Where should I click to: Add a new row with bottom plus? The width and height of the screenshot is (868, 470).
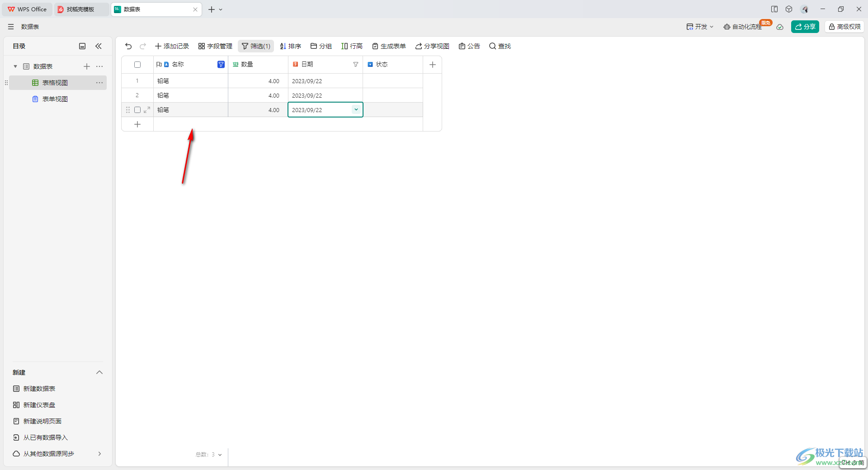pos(137,124)
